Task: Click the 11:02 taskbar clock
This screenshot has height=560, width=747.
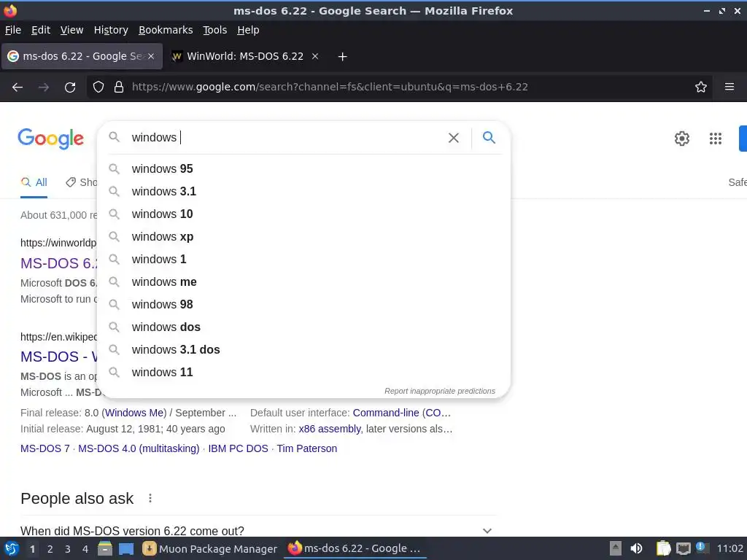Action: 729,548
